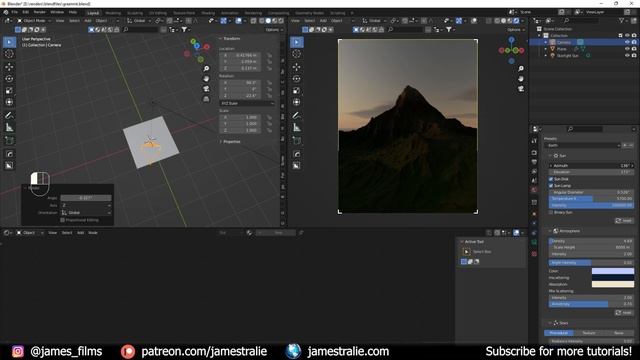Hide Camera in viewport via eye icon

point(627,42)
